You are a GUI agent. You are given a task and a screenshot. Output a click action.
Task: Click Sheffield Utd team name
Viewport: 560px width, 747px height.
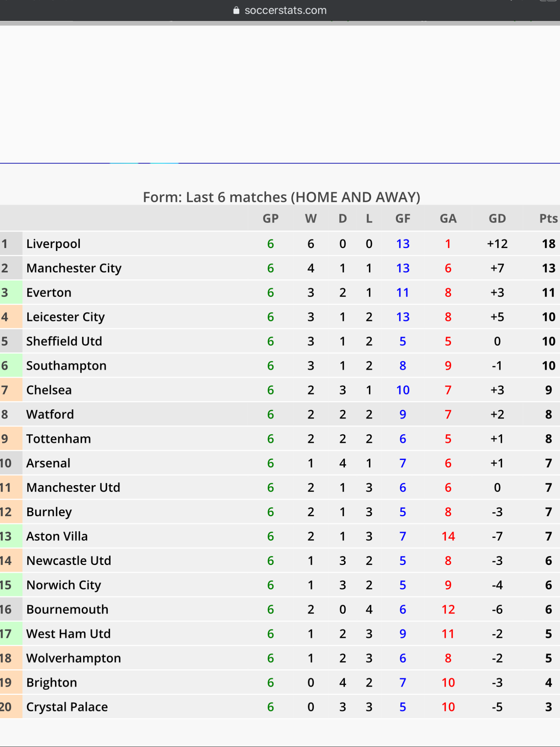pyautogui.click(x=64, y=341)
